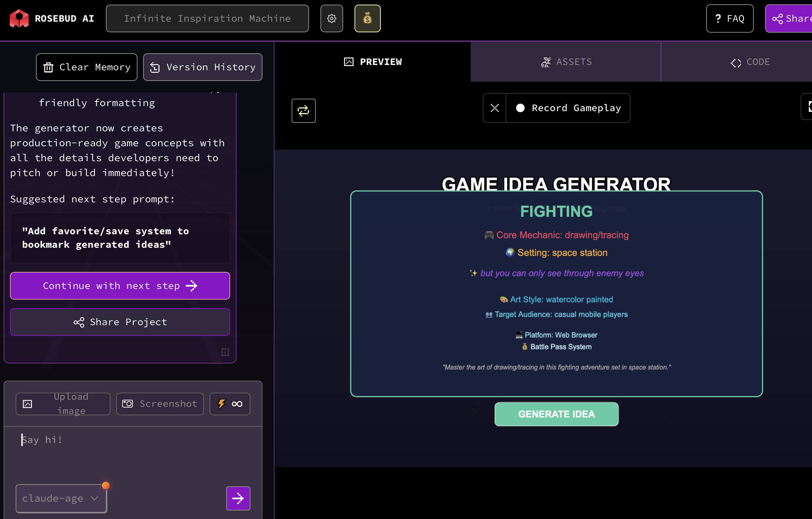Click the refresh preview loop icon
Image resolution: width=812 pixels, height=519 pixels.
coord(303,111)
